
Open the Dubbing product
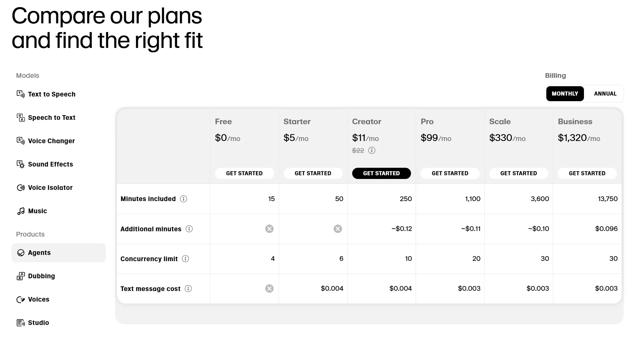coord(41,276)
